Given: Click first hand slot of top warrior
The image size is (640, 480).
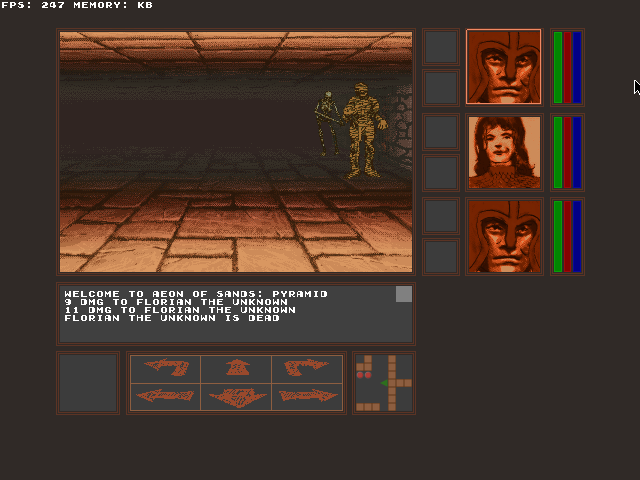Looking at the screenshot, I should (441, 47).
